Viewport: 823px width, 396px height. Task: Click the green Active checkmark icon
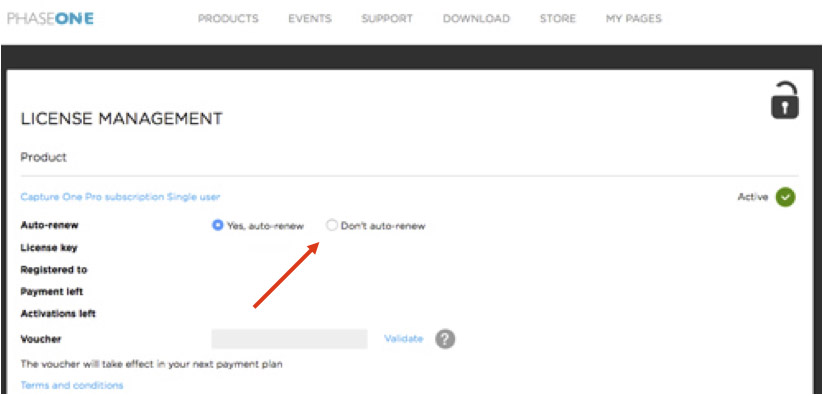pyautogui.click(x=786, y=197)
